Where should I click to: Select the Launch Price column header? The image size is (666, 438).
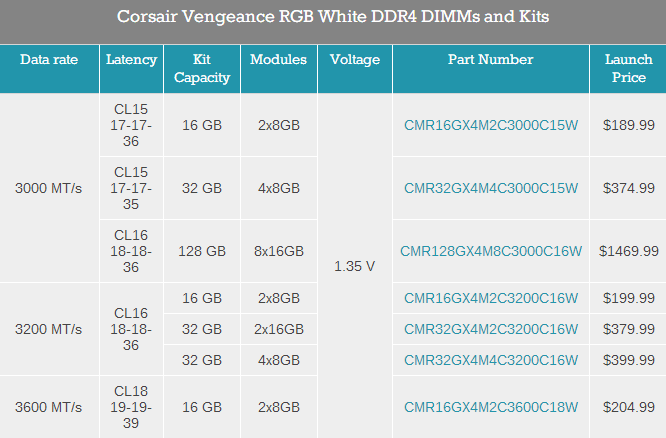628,68
